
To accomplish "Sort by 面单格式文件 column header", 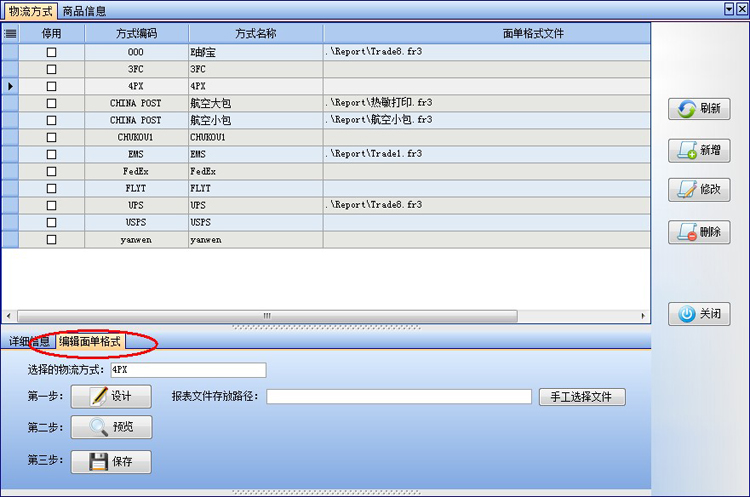I will (486, 33).
